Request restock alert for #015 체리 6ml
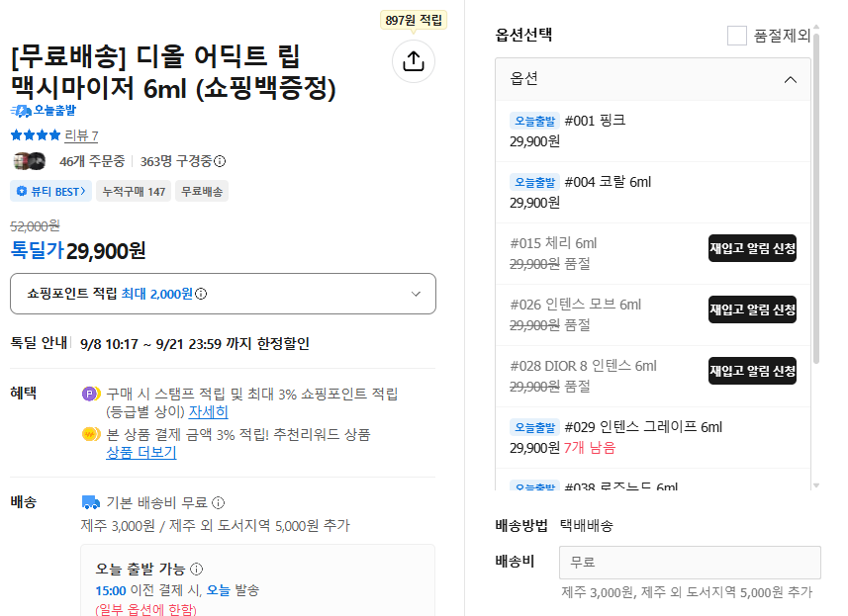Screen dimensions: 848x616 (x=752, y=248)
